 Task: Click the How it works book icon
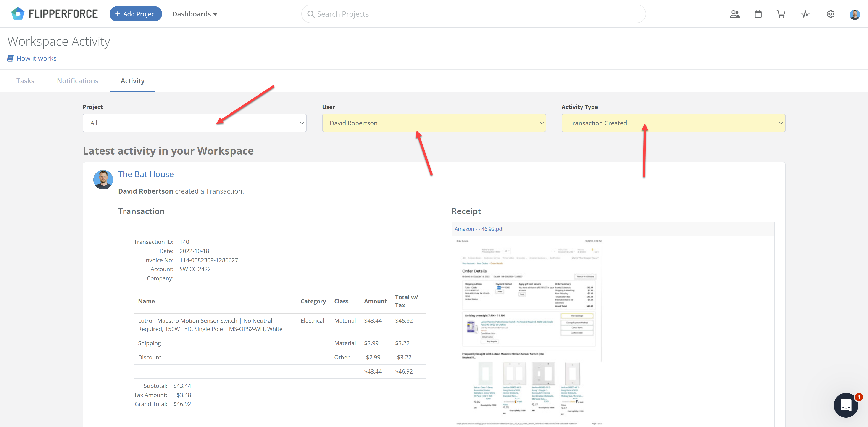click(11, 58)
